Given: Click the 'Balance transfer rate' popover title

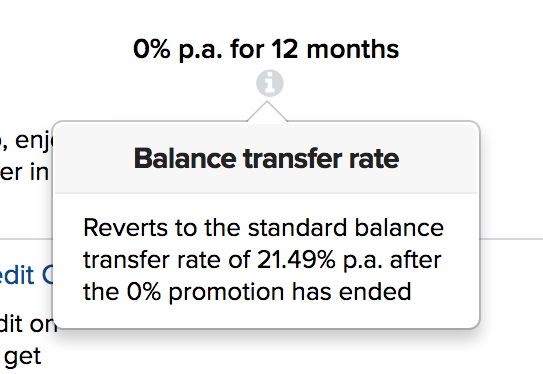Looking at the screenshot, I should click(x=266, y=159).
